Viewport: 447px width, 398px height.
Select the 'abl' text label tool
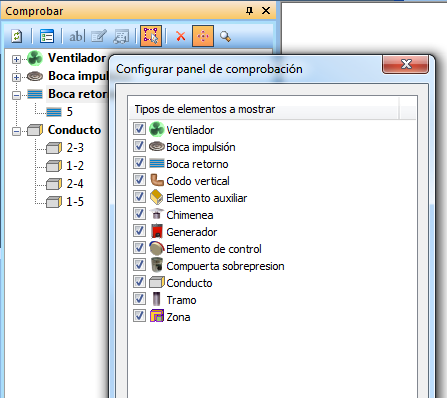coord(77,36)
